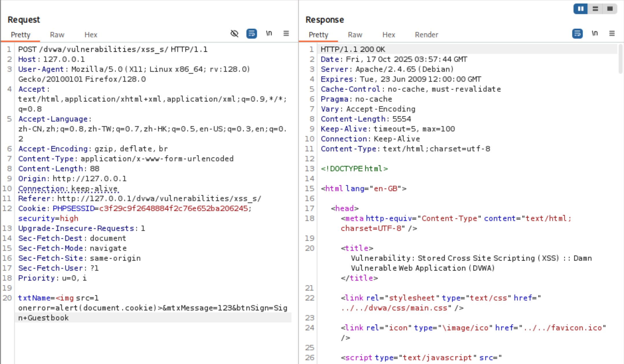Screen dimensions: 624x364
Task: Click the txtName payload line in request body
Action: pyautogui.click(x=58, y=298)
